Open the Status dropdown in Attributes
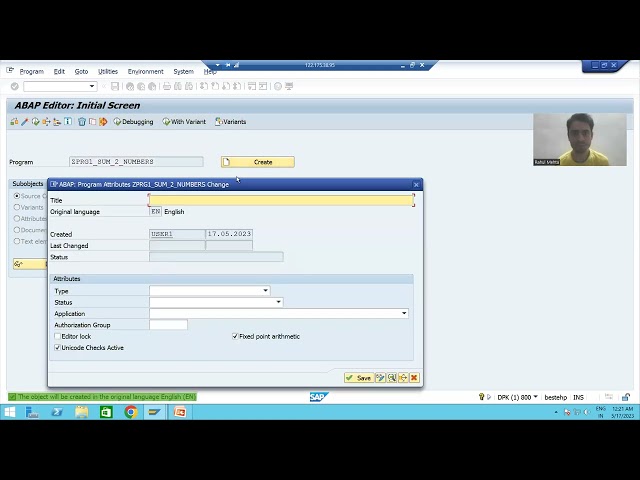The width and height of the screenshot is (640, 480). [x=278, y=302]
